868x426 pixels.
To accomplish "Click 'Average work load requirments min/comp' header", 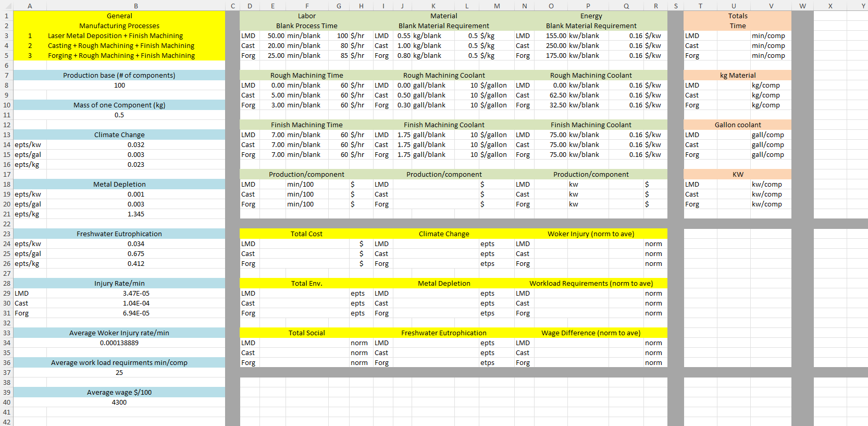I will (x=119, y=362).
